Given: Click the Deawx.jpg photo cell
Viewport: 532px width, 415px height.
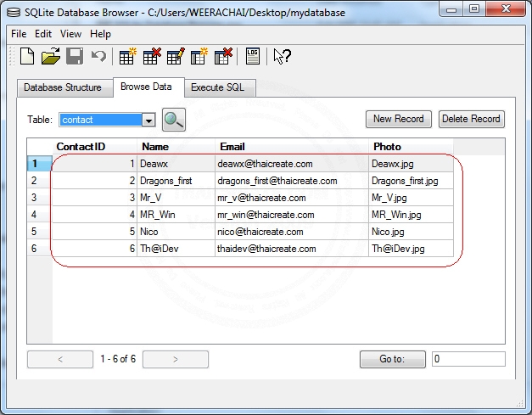Looking at the screenshot, I should point(411,164).
